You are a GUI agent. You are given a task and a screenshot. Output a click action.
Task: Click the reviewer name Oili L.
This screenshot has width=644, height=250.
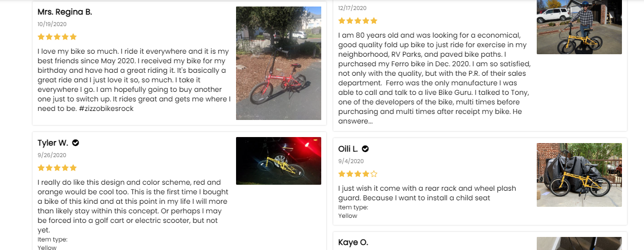[x=348, y=149]
